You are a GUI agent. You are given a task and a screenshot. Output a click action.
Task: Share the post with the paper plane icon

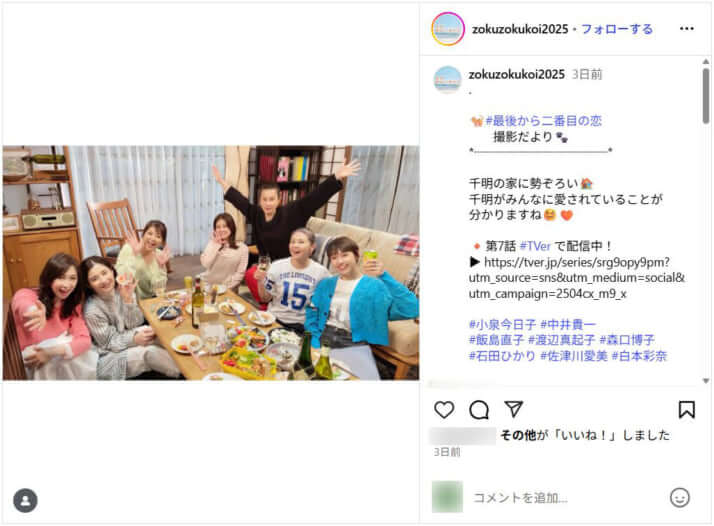click(514, 409)
